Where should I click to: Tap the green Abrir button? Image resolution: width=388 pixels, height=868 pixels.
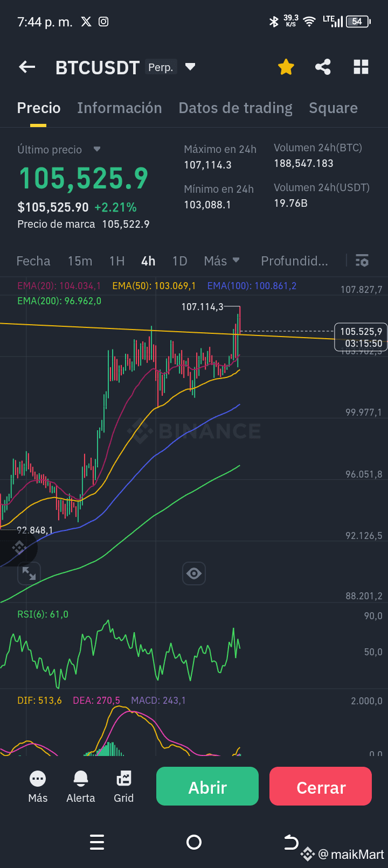click(207, 787)
